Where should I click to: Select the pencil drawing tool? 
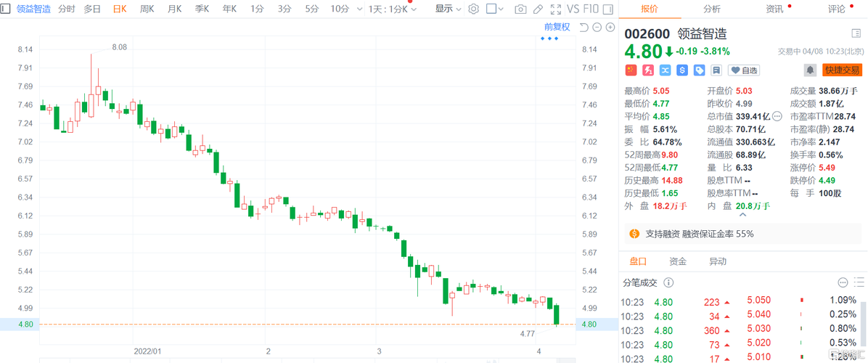click(538, 9)
